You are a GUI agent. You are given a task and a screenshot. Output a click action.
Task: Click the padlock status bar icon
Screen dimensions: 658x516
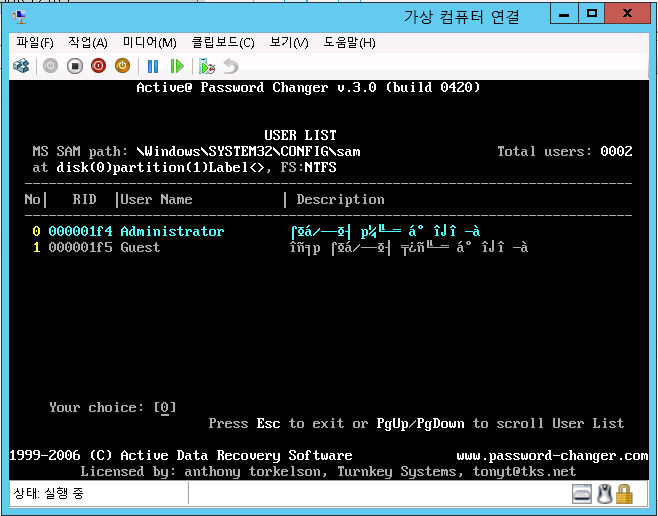click(x=624, y=494)
